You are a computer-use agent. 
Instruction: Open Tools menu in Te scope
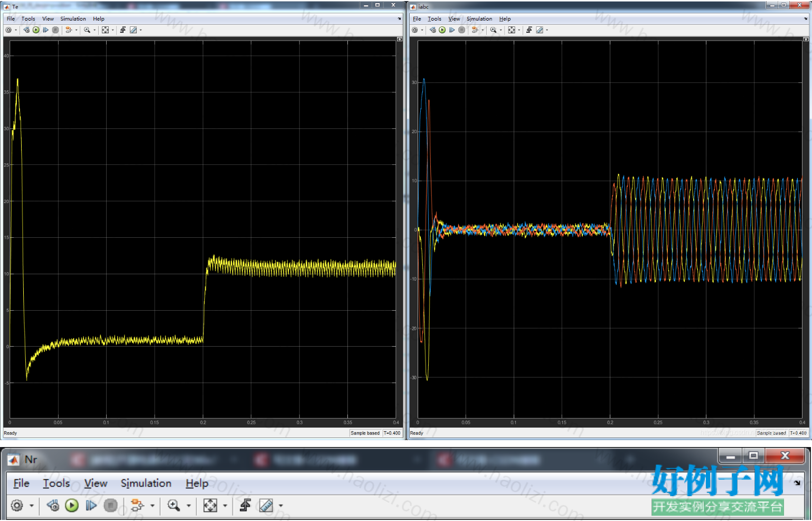28,18
